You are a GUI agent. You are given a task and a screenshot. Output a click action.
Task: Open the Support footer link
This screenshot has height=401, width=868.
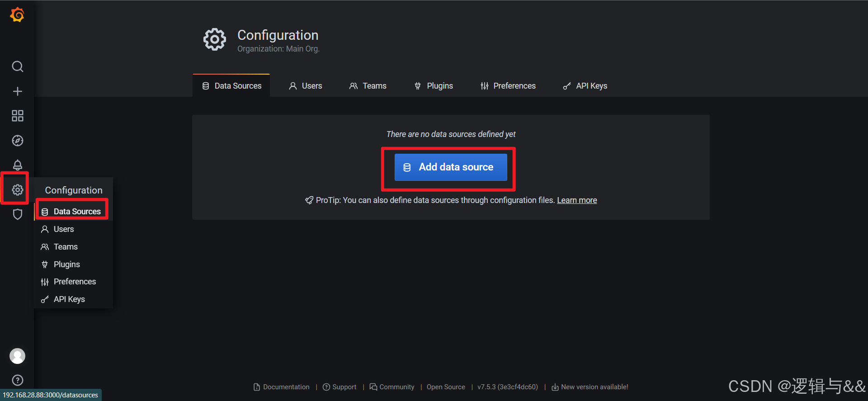340,387
